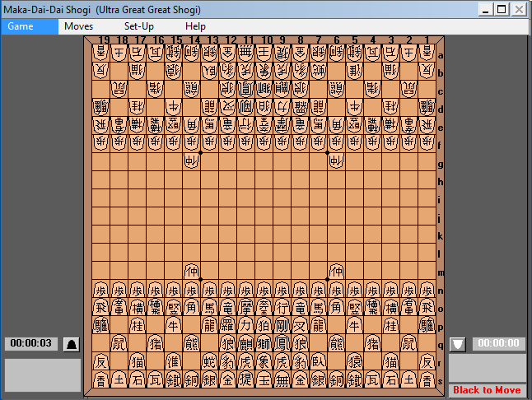Select White's go-between on file 14, row g
This screenshot has width=532, height=400.
(x=192, y=161)
